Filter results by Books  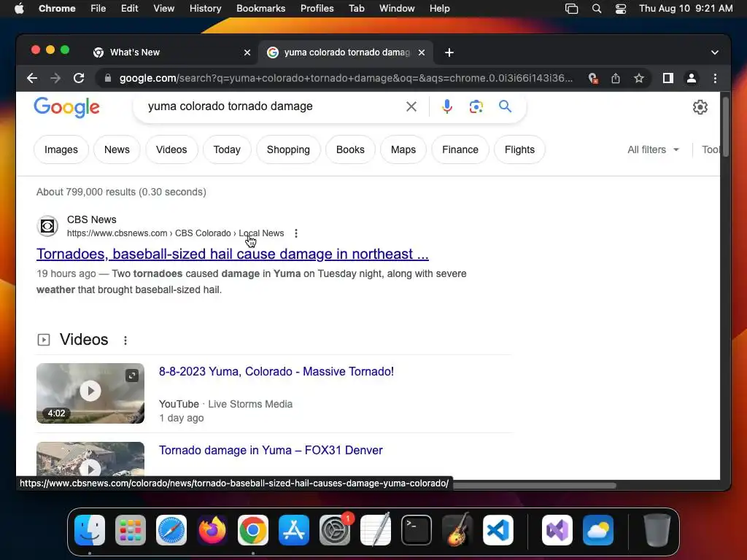tap(350, 149)
